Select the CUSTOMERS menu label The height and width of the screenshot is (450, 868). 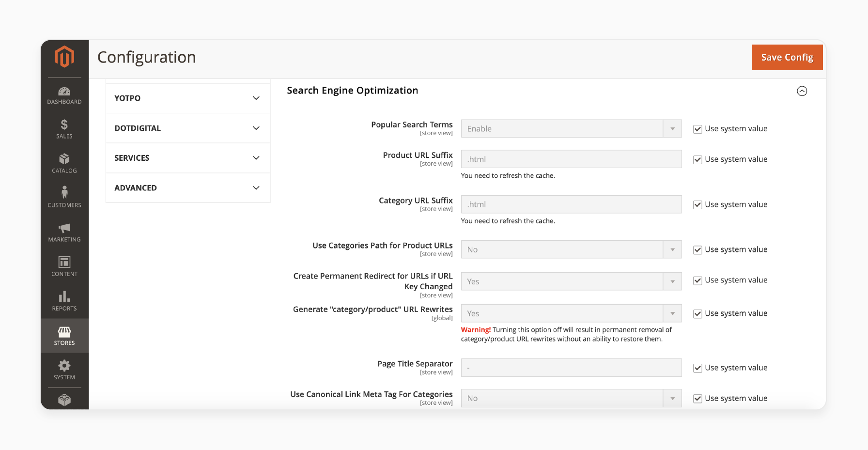(x=64, y=205)
